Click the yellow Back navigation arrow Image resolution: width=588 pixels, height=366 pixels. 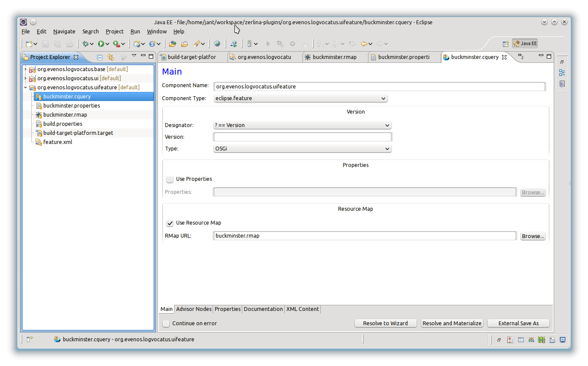[x=364, y=44]
